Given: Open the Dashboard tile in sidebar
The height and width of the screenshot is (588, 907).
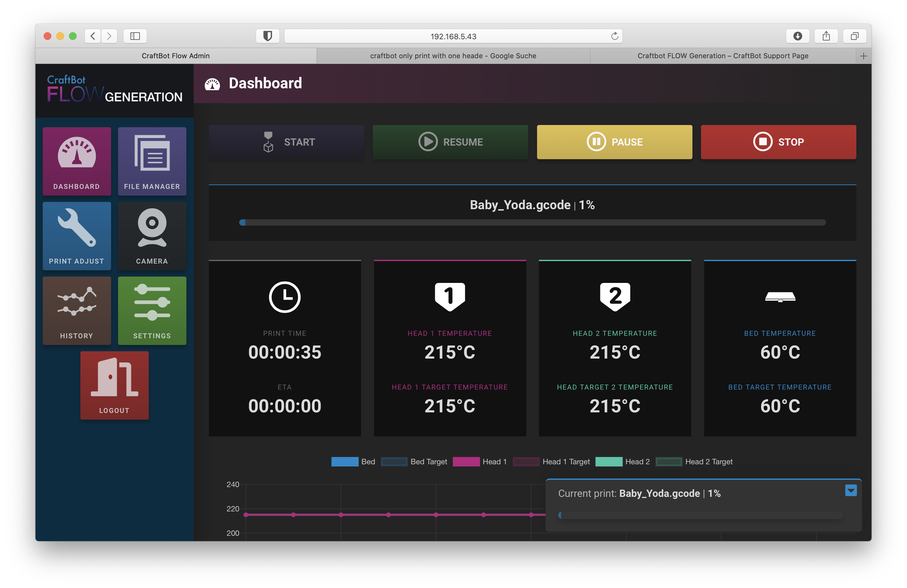Looking at the screenshot, I should point(77,161).
